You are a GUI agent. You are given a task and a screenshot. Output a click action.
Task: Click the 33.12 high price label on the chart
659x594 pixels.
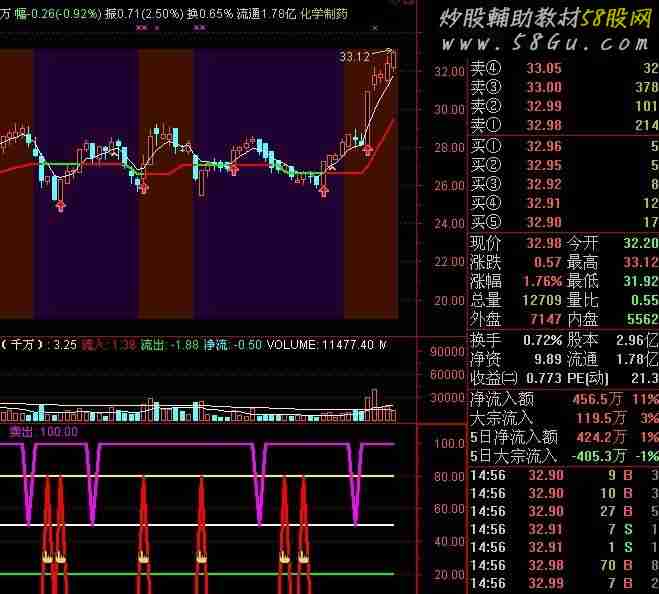[x=354, y=56]
